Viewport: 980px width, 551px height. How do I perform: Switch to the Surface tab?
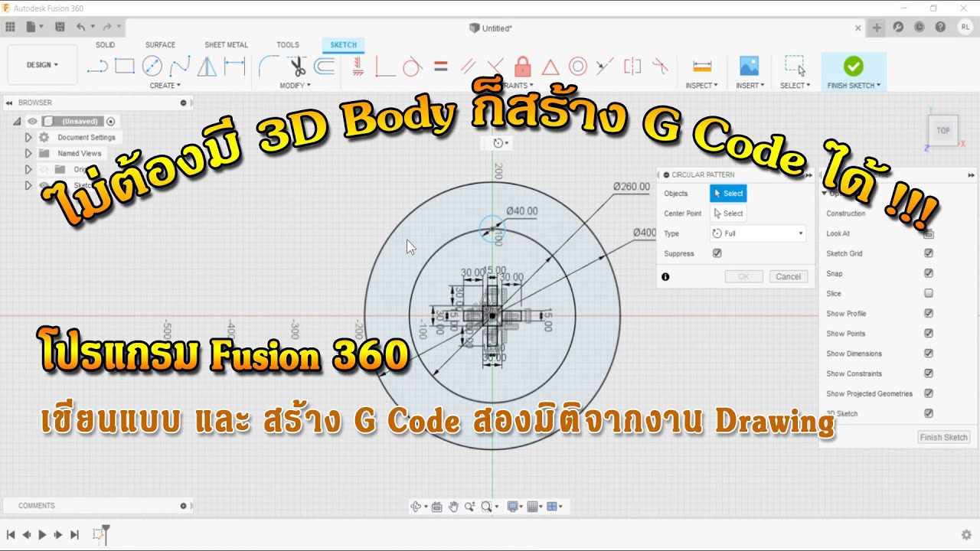160,45
